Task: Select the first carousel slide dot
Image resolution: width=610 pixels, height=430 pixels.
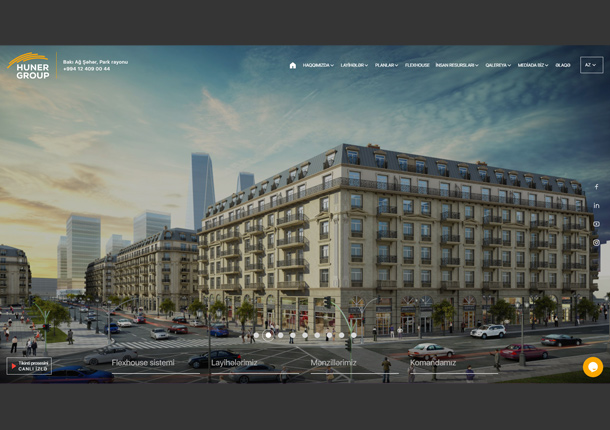Action: [x=256, y=335]
